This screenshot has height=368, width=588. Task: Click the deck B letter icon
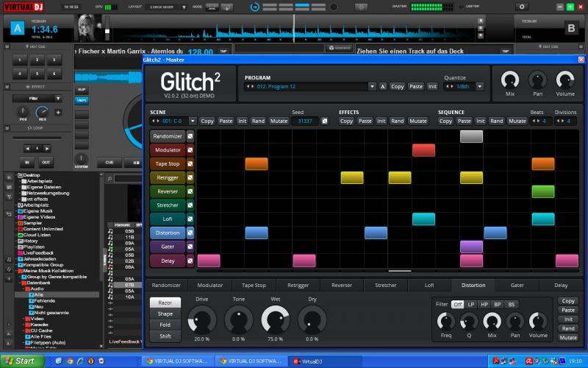click(571, 28)
